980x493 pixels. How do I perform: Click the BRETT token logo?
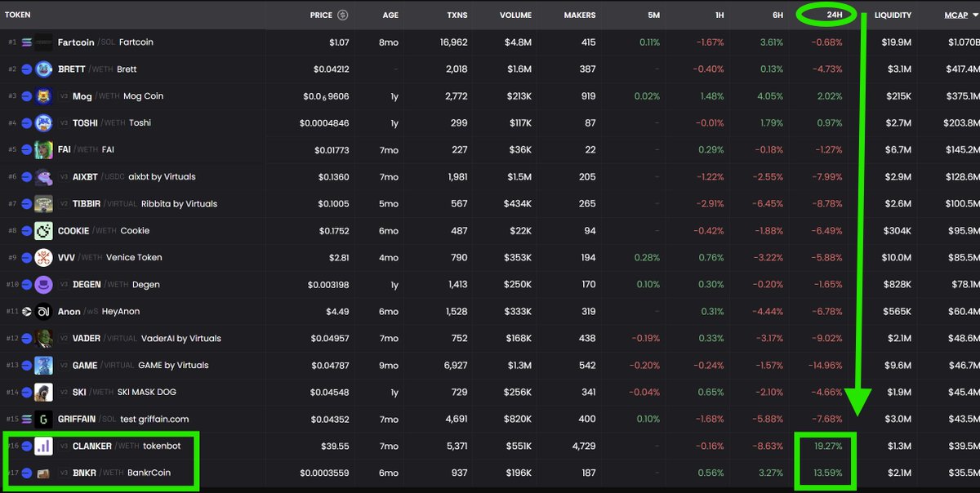tap(44, 69)
